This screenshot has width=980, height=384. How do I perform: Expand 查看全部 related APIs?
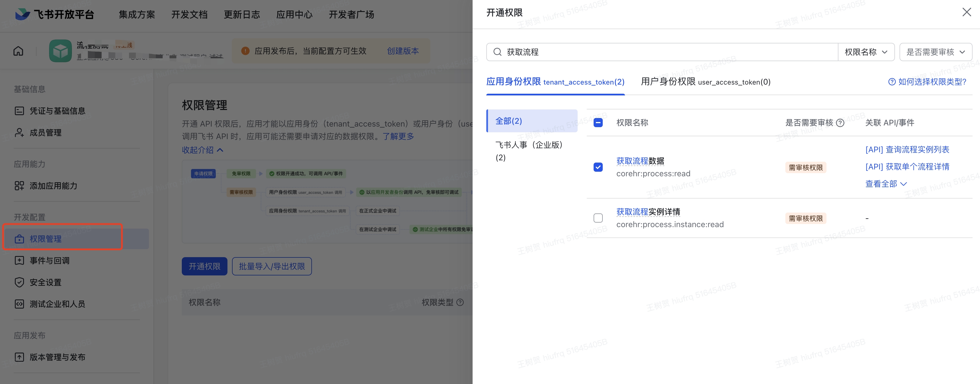click(886, 184)
